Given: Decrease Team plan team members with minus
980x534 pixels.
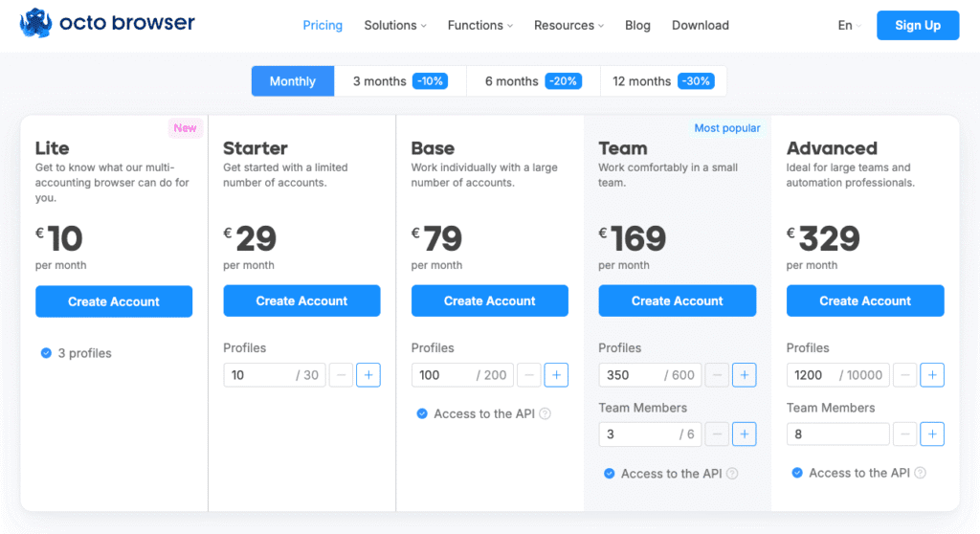Looking at the screenshot, I should click(717, 434).
